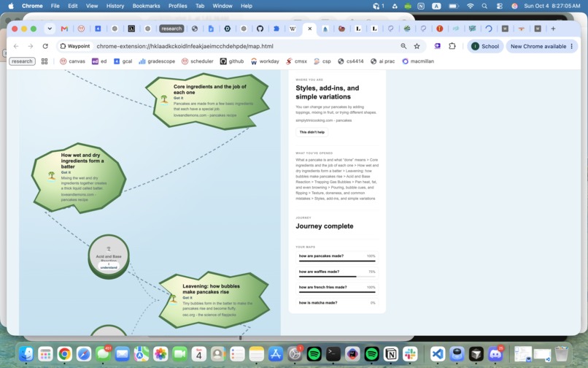
Task: Switch to the GitHub tab
Action: tap(260, 28)
